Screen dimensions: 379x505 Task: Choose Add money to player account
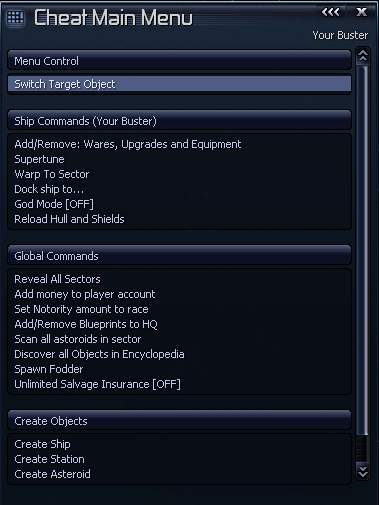[x=85, y=294]
